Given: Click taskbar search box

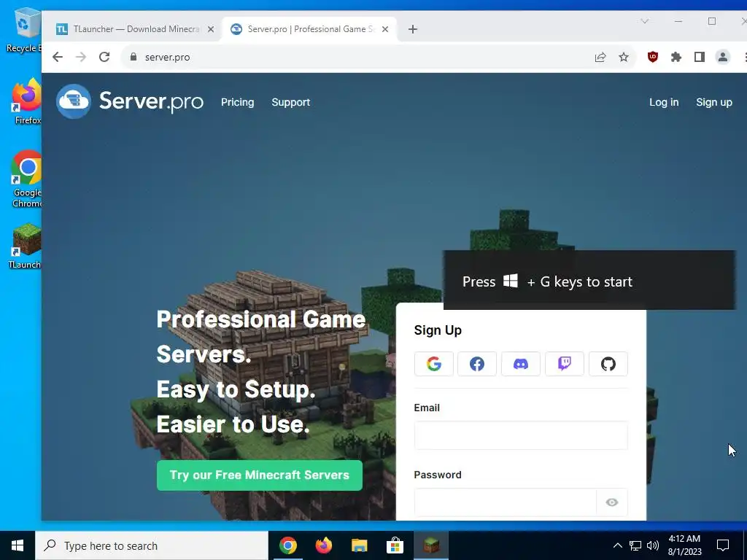Looking at the screenshot, I should pyautogui.click(x=152, y=545).
